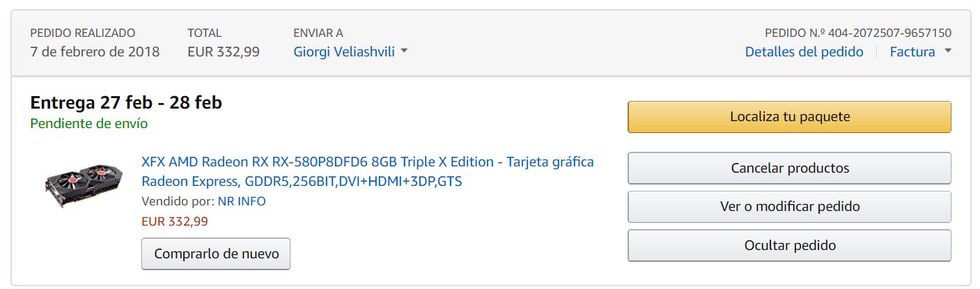Open the NR INFO seller link
Image resolution: width=980 pixels, height=289 pixels.
[x=242, y=201]
